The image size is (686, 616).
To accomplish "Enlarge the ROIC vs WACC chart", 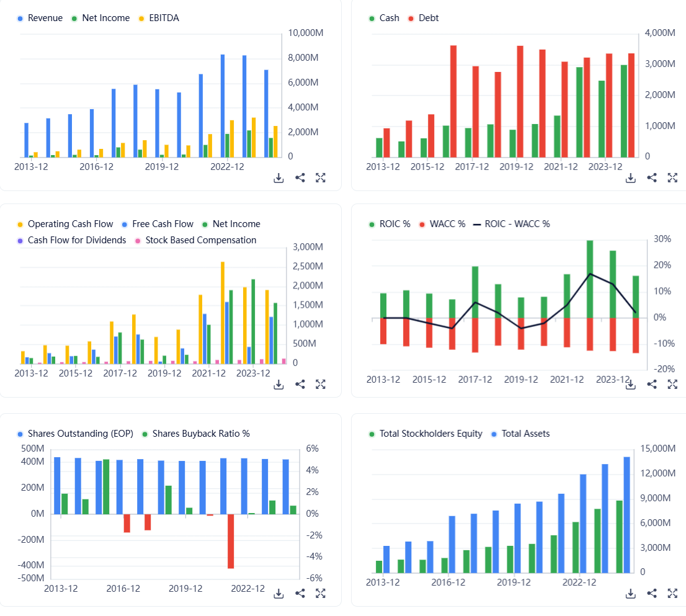I will [x=672, y=384].
